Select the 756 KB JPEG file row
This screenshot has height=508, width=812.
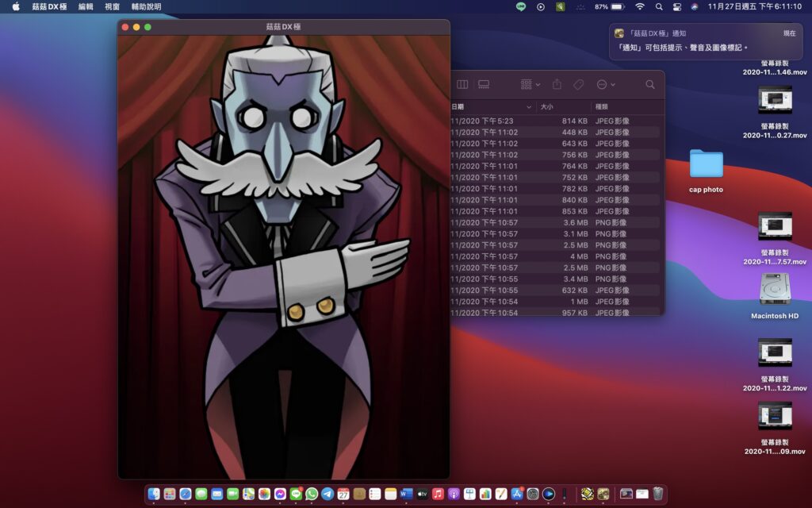pos(557,155)
